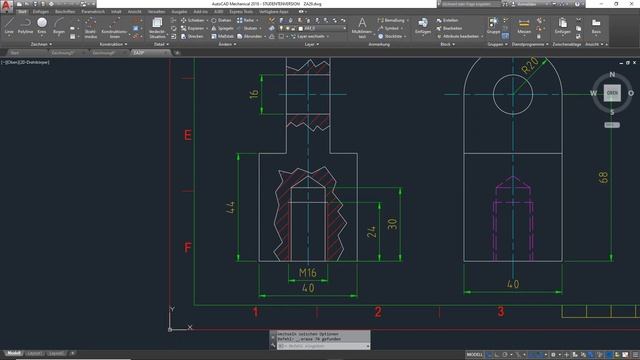Open the Verdeckt-Situation tool
The width and height of the screenshot is (640, 360).
[157, 28]
